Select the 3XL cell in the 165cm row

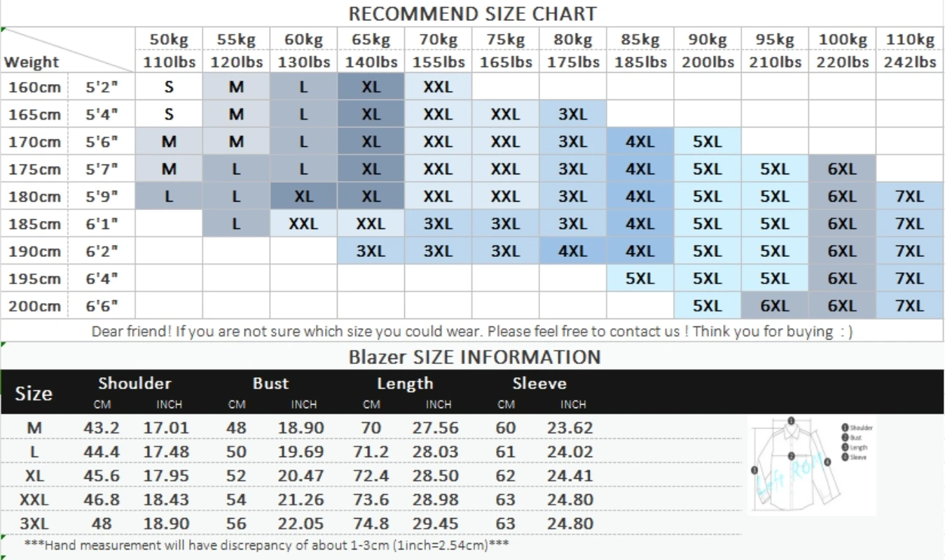(x=573, y=114)
